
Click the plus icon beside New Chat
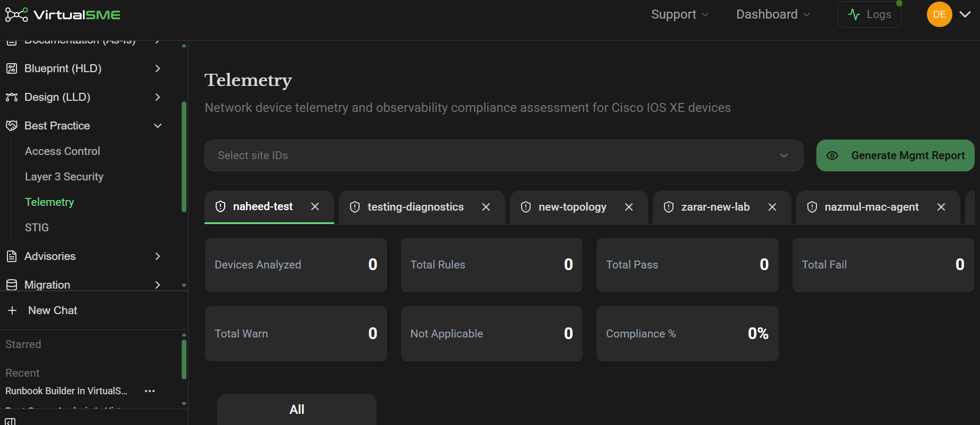pos(12,310)
